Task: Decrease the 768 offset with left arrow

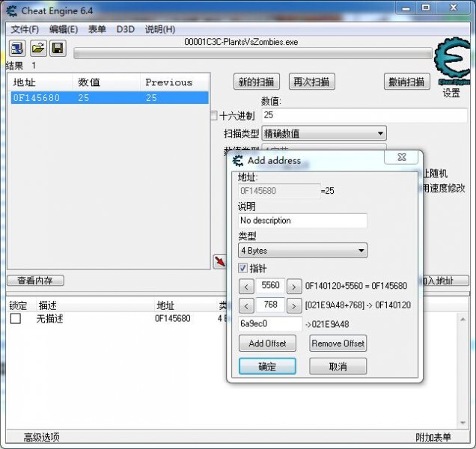Action: [246, 306]
